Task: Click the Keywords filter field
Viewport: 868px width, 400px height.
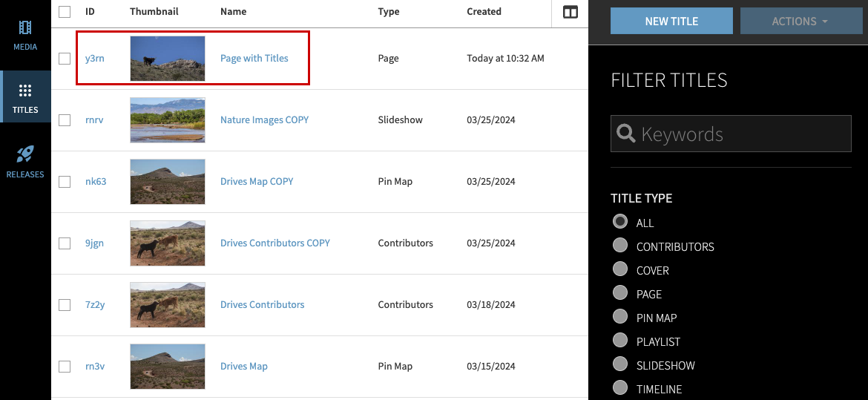Action: pos(742,134)
